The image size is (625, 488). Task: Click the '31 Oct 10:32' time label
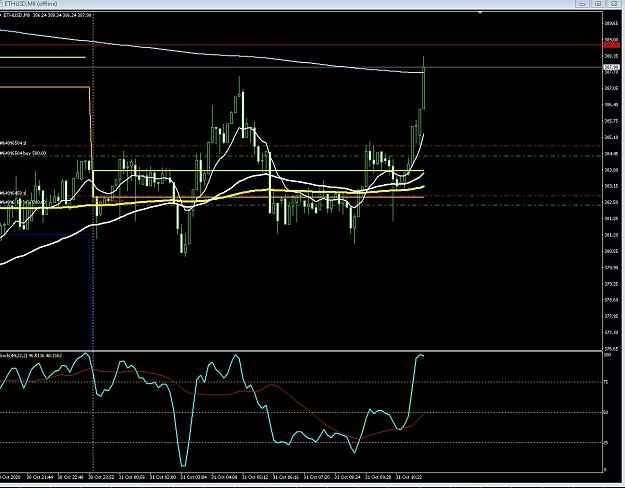pyautogui.click(x=409, y=477)
